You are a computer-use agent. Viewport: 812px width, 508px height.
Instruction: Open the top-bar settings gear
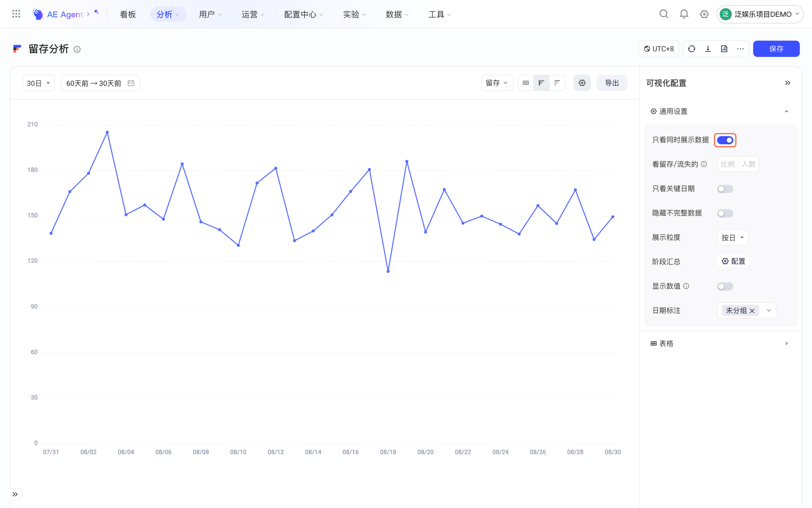coord(704,14)
